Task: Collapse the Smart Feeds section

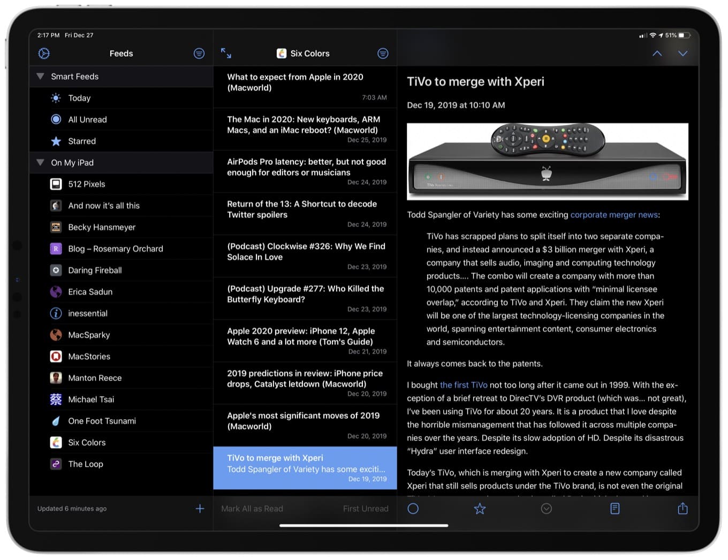Action: click(40, 77)
